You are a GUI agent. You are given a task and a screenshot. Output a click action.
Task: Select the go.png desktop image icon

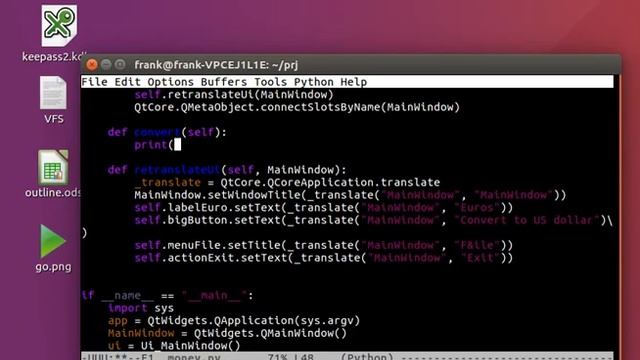pos(53,241)
